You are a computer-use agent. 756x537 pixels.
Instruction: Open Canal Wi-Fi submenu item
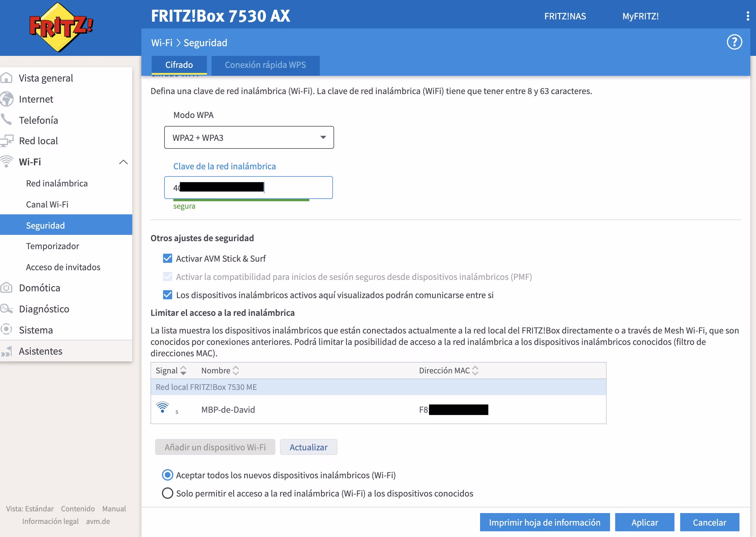coord(47,204)
